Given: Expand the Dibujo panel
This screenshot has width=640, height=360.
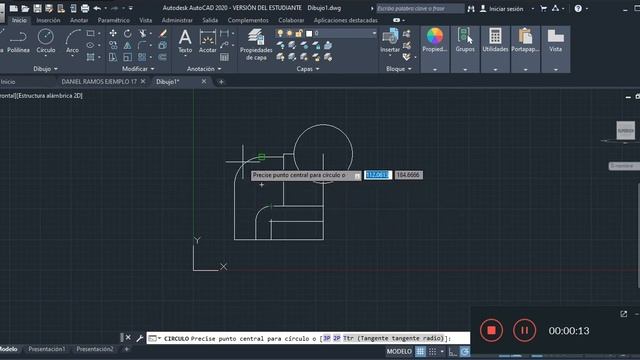Looking at the screenshot, I should pyautogui.click(x=45, y=69).
